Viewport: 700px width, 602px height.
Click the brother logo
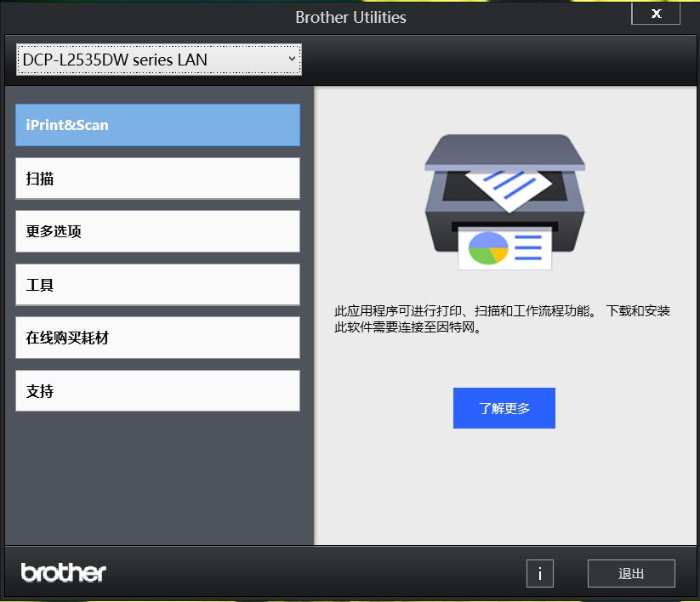click(x=62, y=572)
